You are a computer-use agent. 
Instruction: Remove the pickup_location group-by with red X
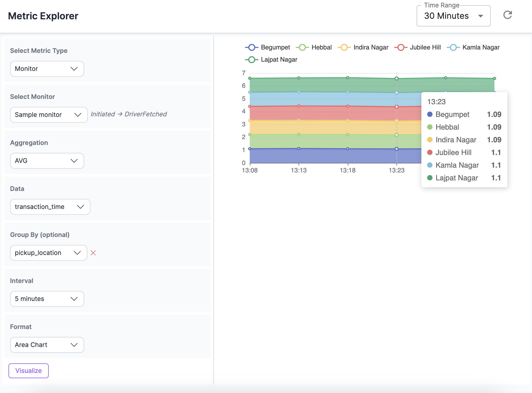point(93,253)
